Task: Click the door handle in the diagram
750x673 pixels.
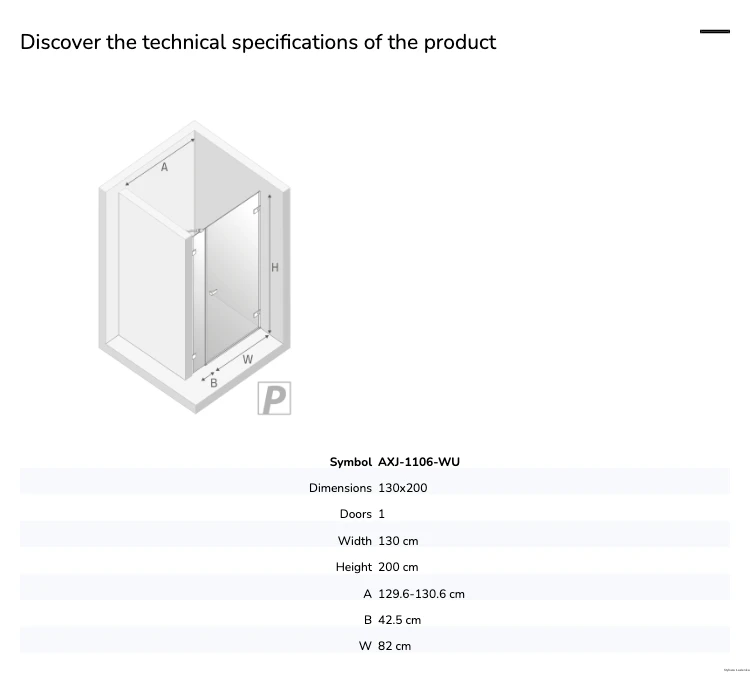Action: click(x=213, y=292)
